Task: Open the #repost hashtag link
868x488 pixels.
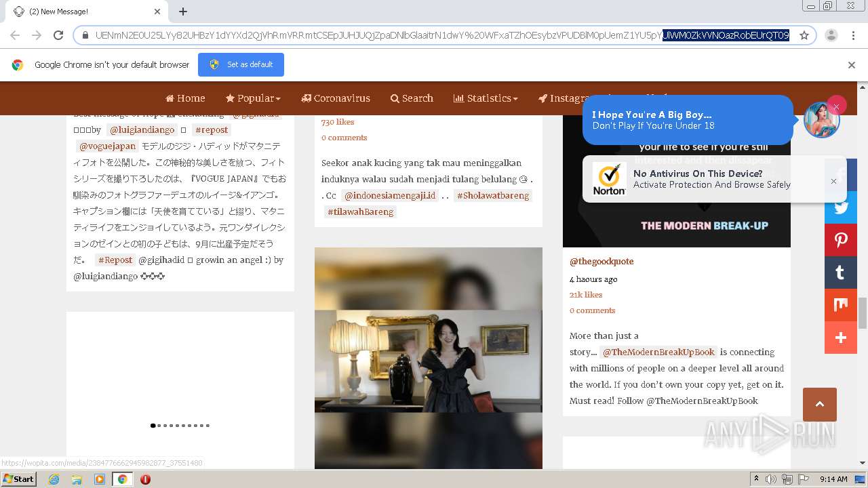Action: (211, 129)
